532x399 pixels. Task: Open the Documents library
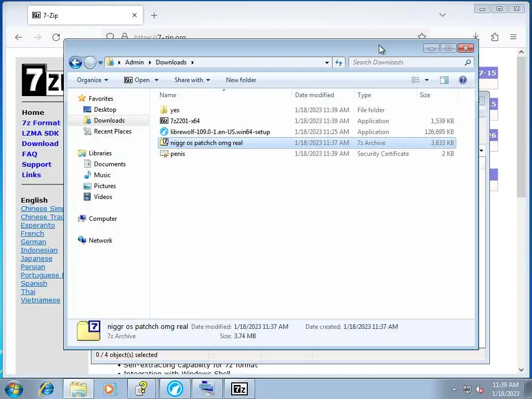[x=110, y=164]
